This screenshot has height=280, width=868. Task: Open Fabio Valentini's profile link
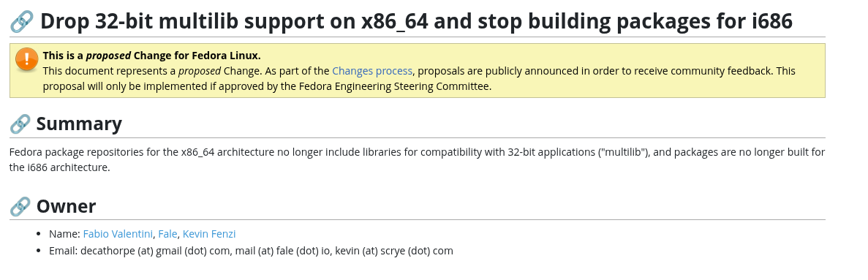[118, 234]
